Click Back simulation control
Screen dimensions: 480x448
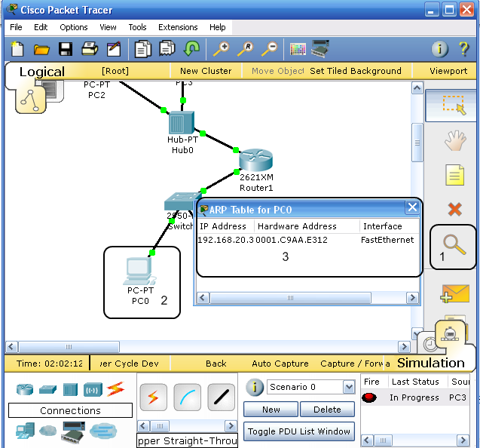click(x=216, y=364)
